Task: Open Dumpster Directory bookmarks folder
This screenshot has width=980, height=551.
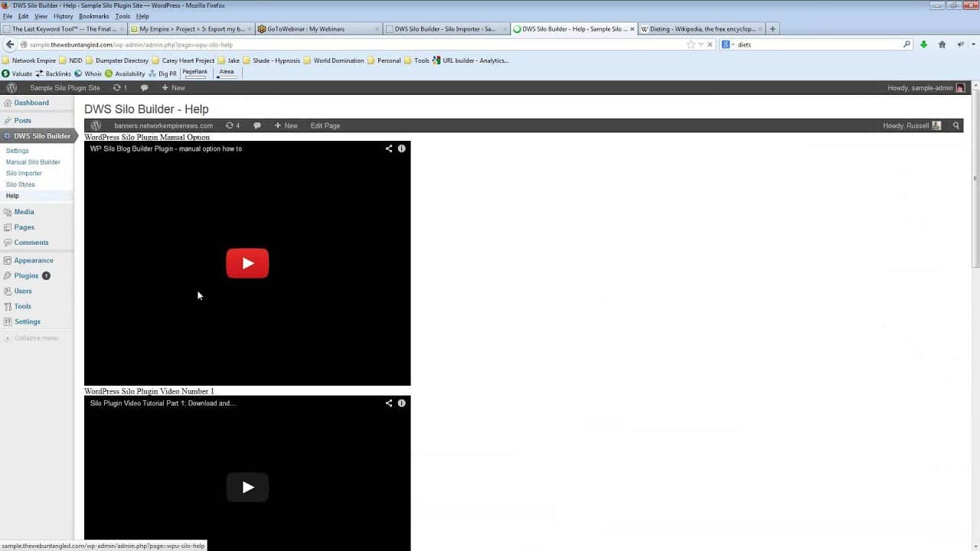Action: pyautogui.click(x=117, y=60)
